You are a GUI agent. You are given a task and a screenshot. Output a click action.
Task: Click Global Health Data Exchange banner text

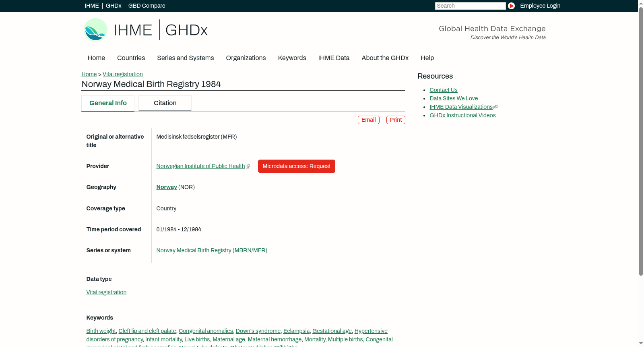[x=492, y=29]
